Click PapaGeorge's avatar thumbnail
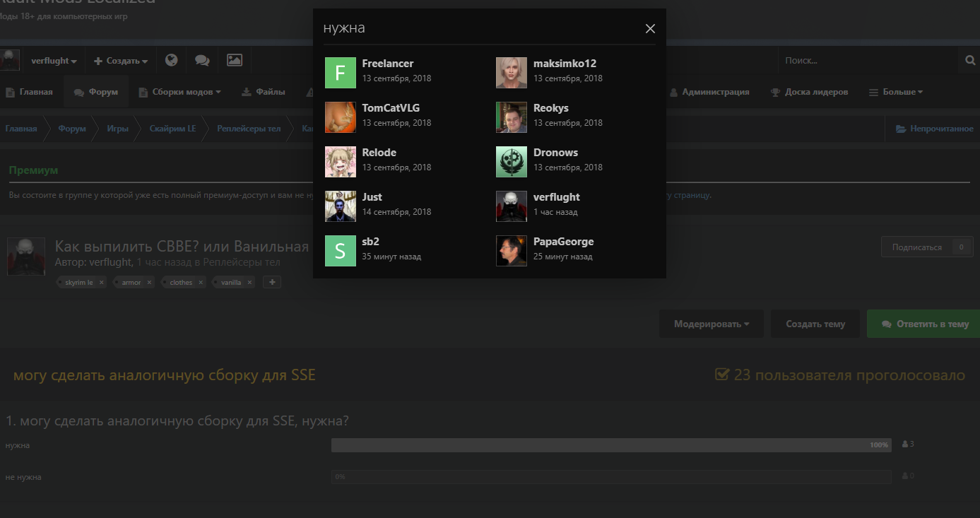The image size is (980, 518). [x=512, y=251]
